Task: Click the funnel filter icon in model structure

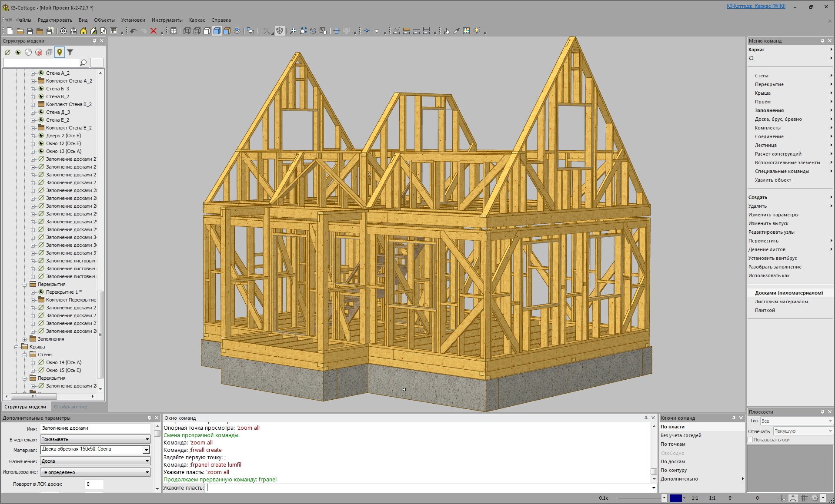Action: pos(70,52)
